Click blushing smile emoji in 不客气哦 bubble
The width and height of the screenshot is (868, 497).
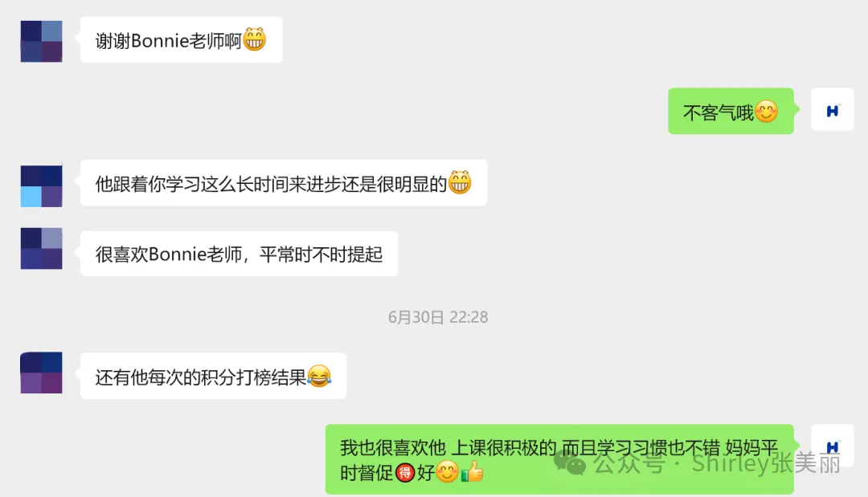(x=766, y=112)
